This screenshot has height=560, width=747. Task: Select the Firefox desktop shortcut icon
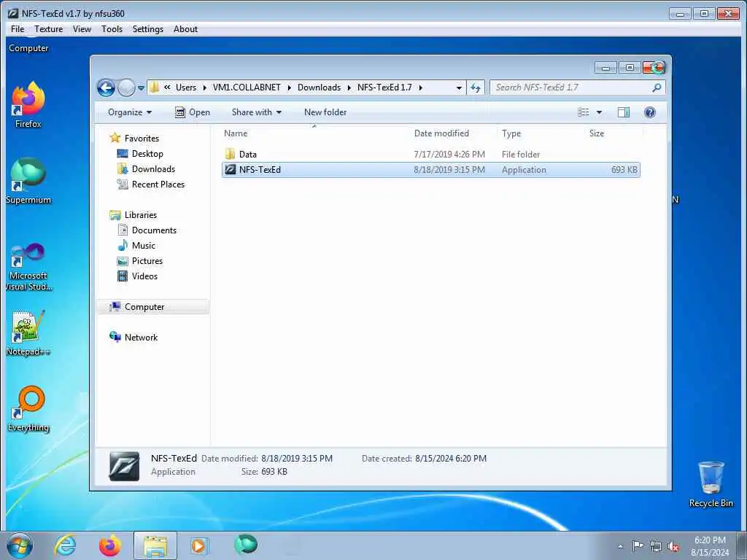tap(28, 105)
